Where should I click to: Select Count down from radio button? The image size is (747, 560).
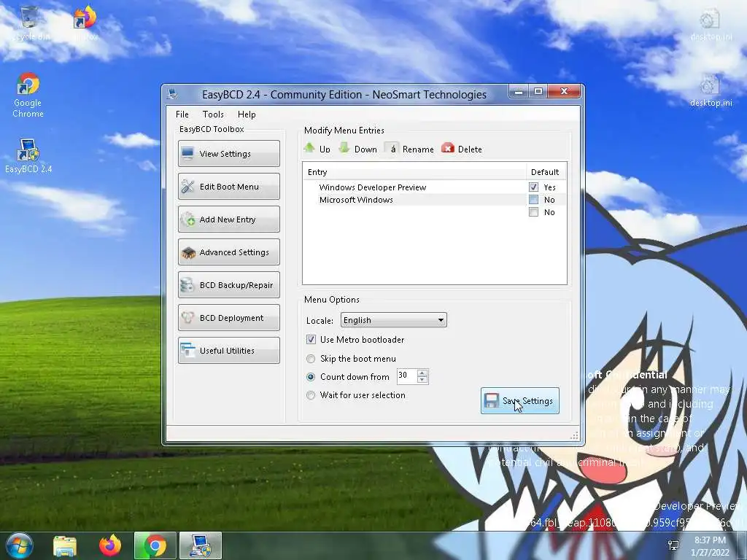pos(311,377)
